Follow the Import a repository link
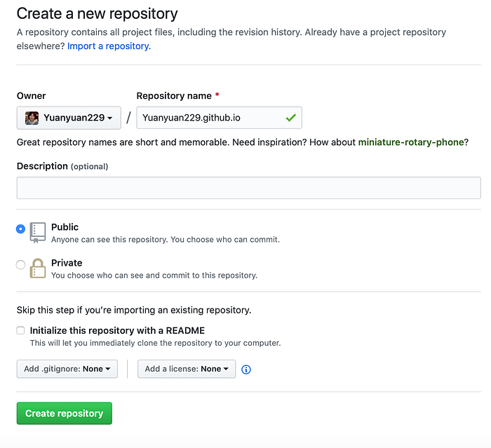491x448 pixels. (109, 46)
